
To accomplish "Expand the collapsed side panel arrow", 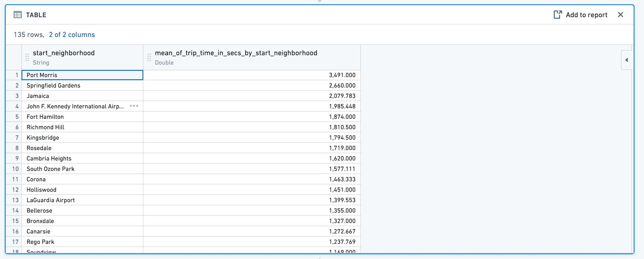I will [626, 60].
